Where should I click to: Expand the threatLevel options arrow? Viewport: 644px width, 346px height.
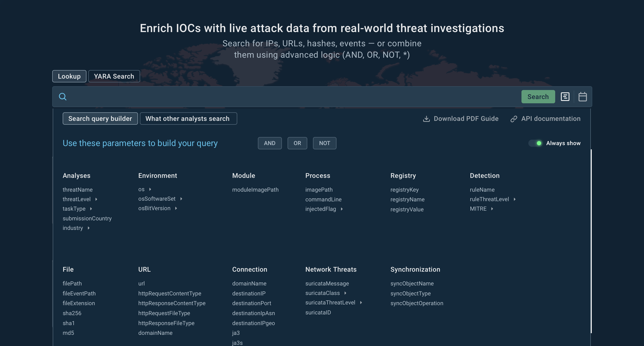[x=96, y=199]
